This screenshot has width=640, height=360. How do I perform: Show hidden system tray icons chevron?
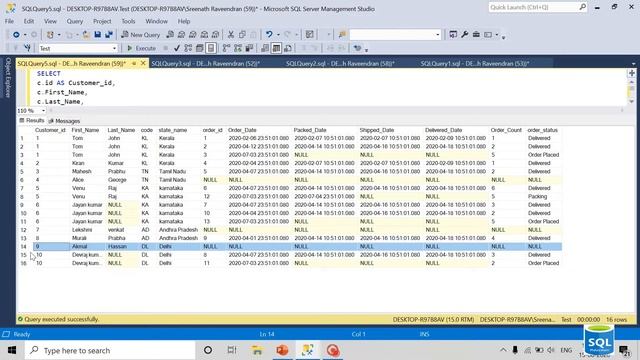(503, 350)
